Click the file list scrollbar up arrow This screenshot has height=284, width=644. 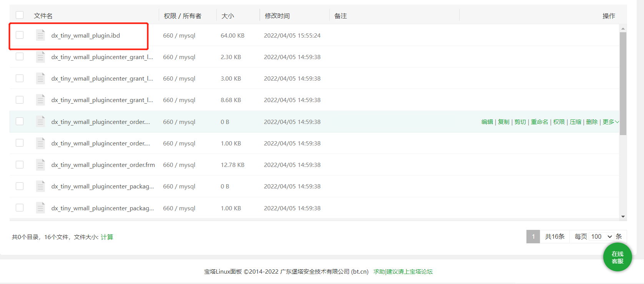click(623, 28)
